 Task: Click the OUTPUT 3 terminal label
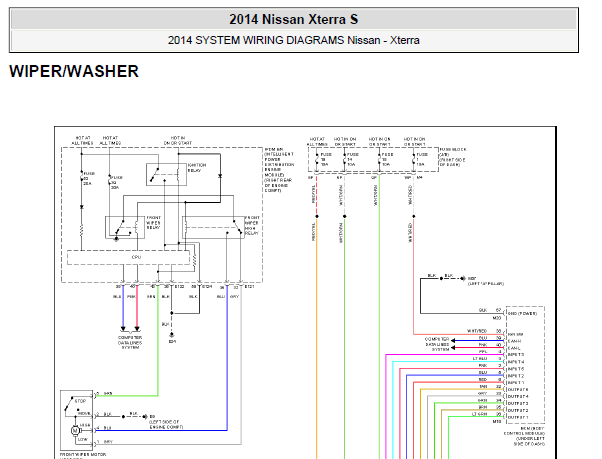(x=518, y=403)
